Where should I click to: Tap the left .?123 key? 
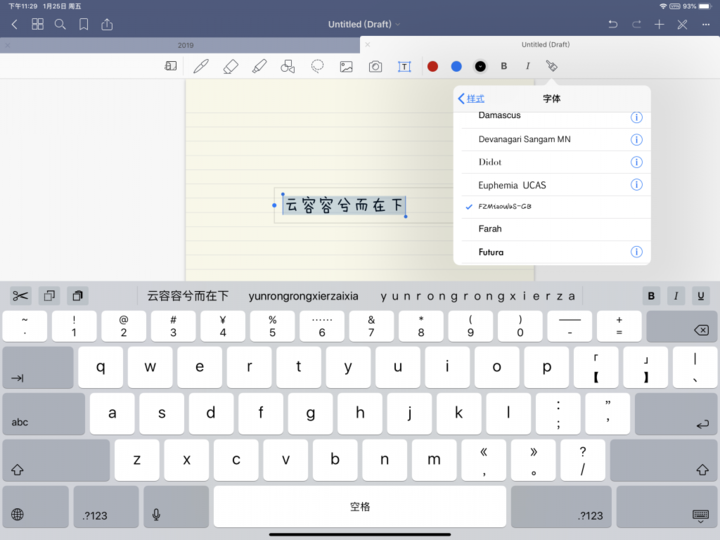106,506
